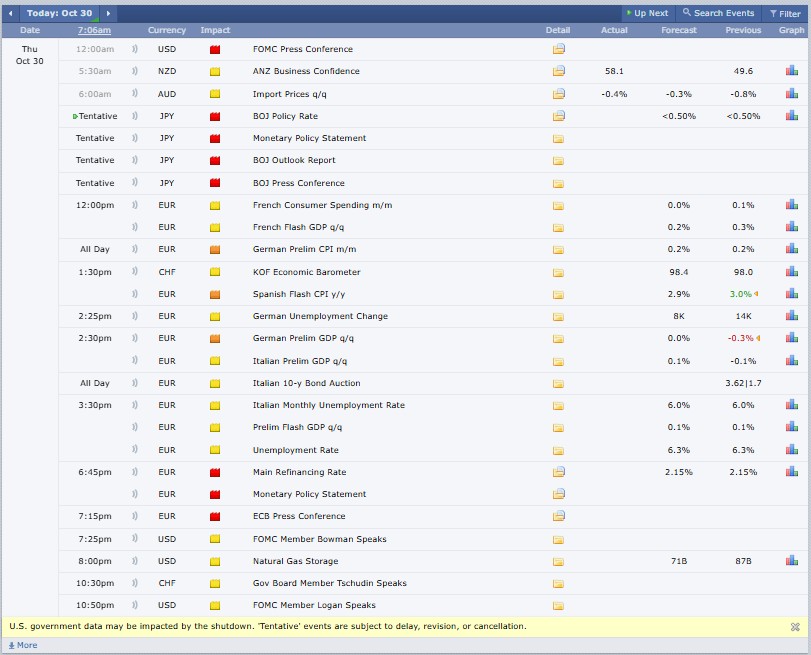Click the 7:06am time link
This screenshot has width=811, height=655.
[x=94, y=31]
